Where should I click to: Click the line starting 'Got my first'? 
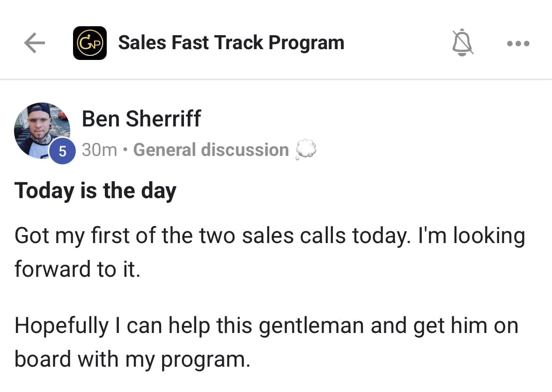click(269, 236)
